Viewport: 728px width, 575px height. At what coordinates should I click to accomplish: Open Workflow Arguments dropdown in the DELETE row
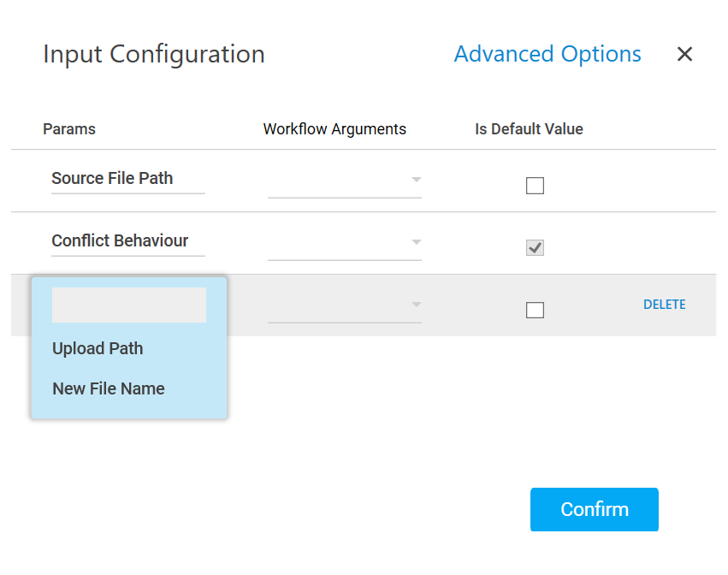pyautogui.click(x=344, y=305)
